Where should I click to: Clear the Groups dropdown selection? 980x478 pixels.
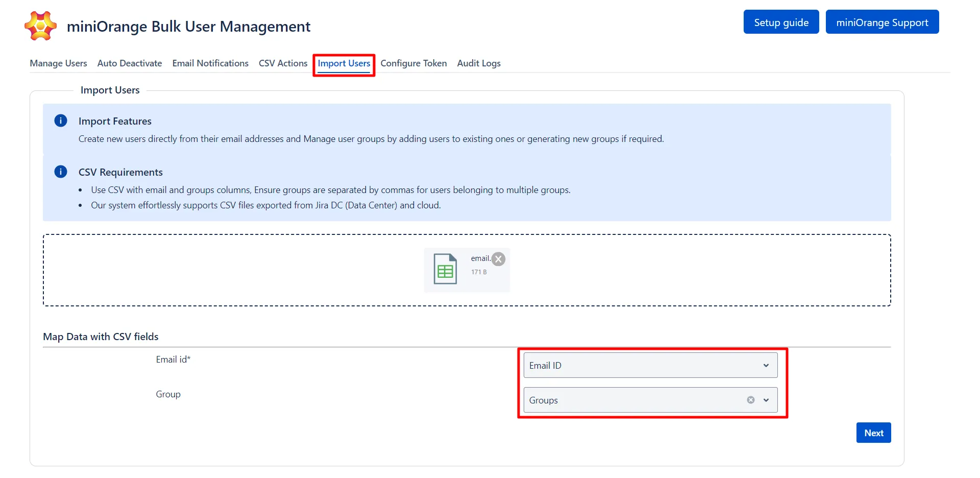coord(751,400)
